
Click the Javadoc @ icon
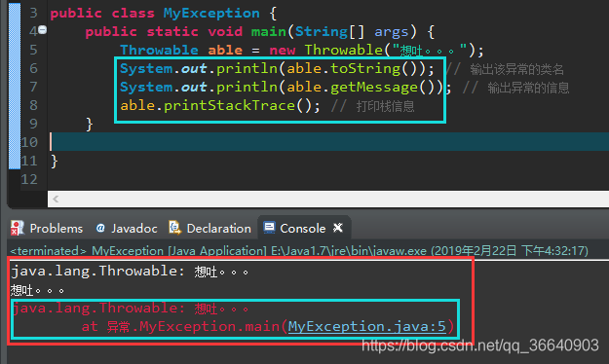tap(100, 228)
